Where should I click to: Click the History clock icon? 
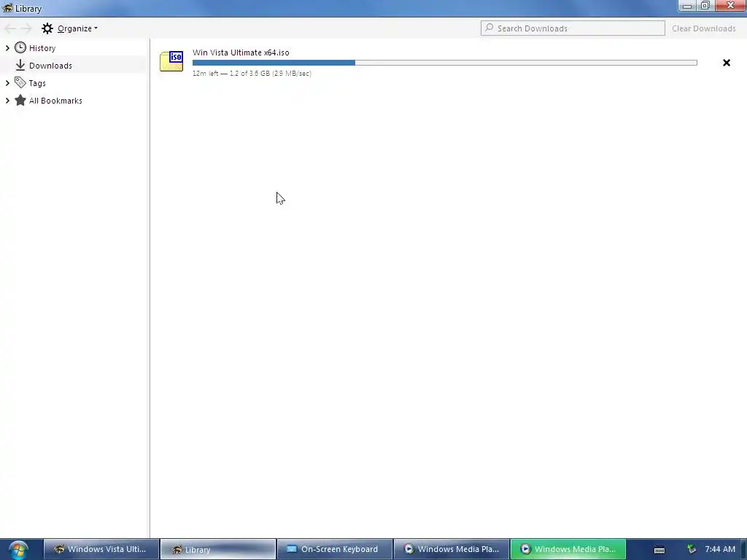click(20, 47)
